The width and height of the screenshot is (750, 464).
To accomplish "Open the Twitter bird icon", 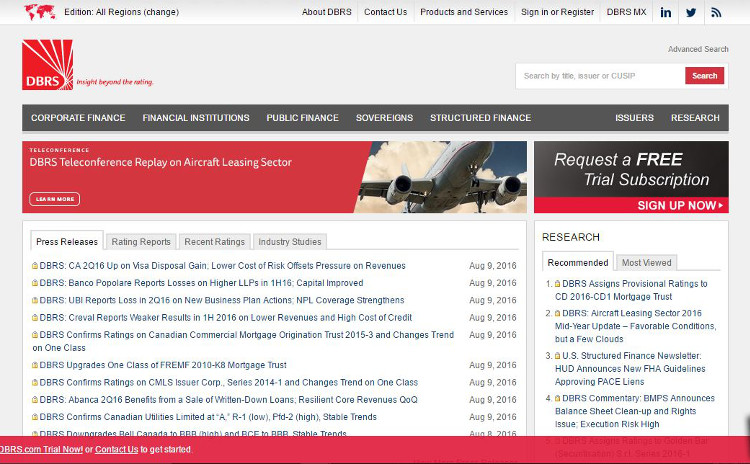I will pyautogui.click(x=691, y=12).
